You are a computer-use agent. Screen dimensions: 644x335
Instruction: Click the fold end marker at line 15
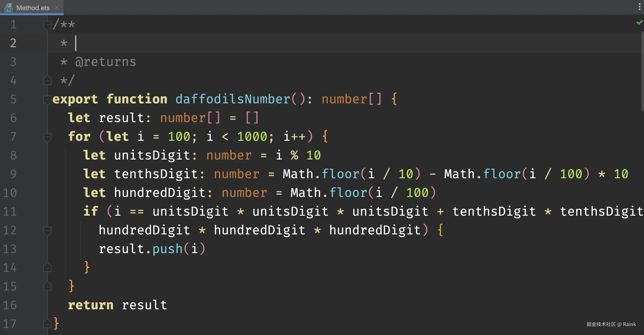point(47,286)
